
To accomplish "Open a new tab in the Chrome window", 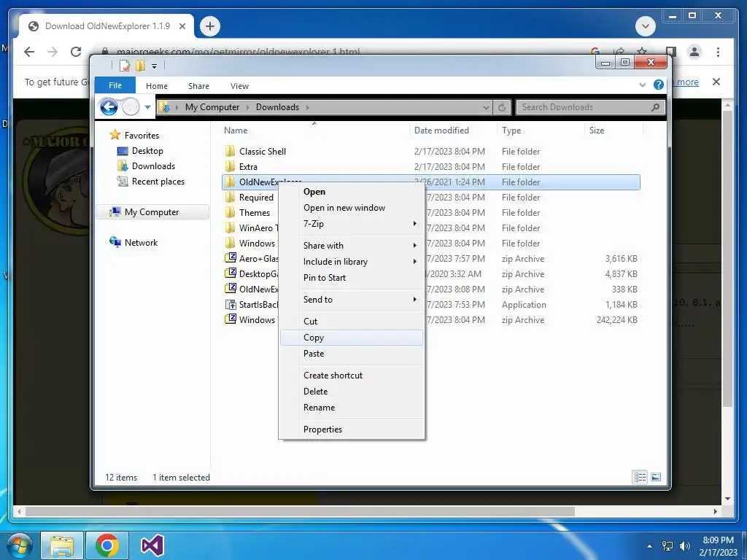I will point(210,26).
